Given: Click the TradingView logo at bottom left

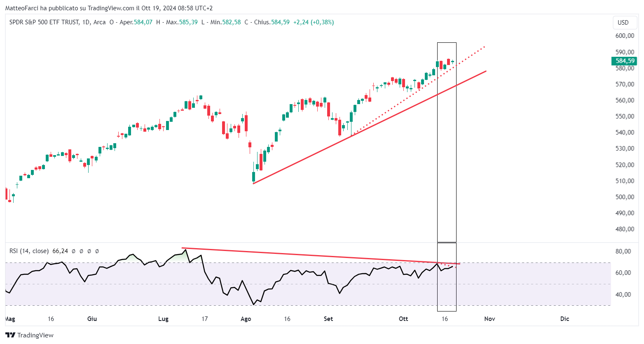Looking at the screenshot, I should [x=29, y=335].
